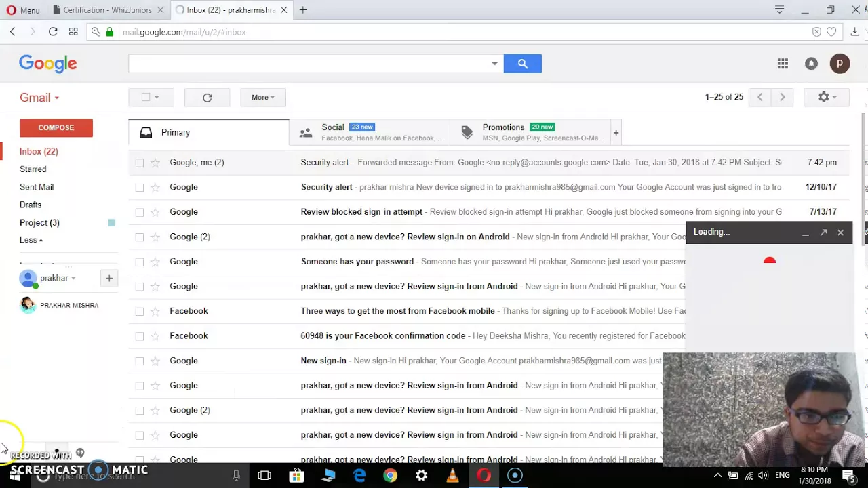
Task: Bookmark page with heart icon
Action: coord(831,32)
